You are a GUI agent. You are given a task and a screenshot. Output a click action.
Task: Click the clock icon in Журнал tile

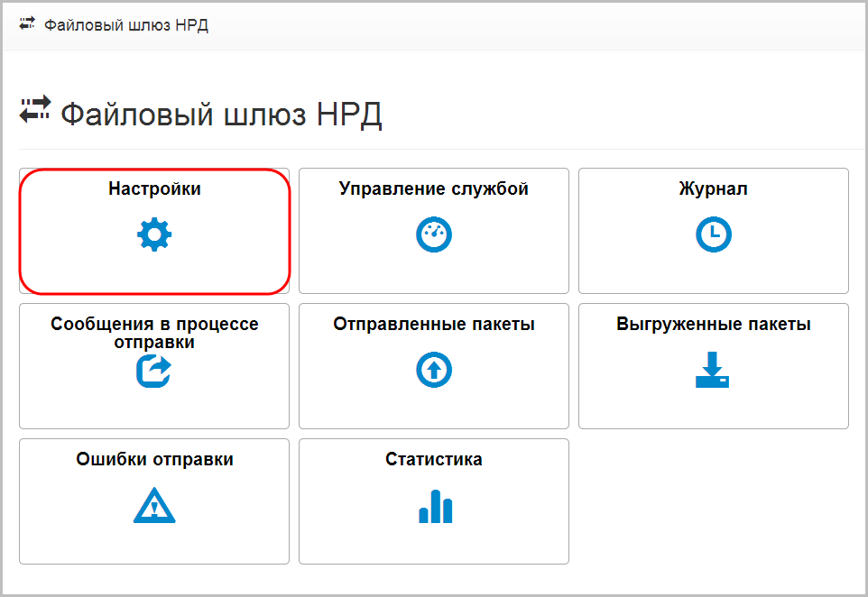click(714, 234)
